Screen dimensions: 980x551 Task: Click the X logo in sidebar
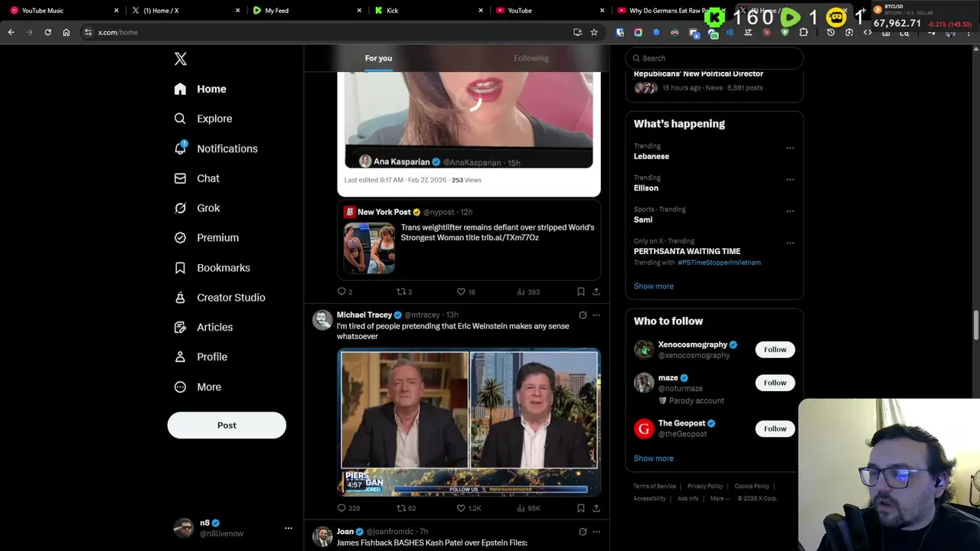tap(180, 59)
